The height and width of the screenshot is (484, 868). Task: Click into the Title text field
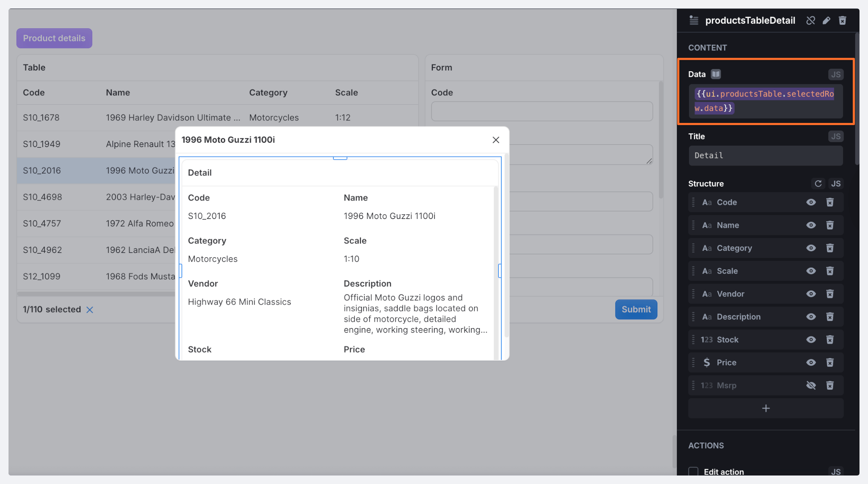point(765,156)
